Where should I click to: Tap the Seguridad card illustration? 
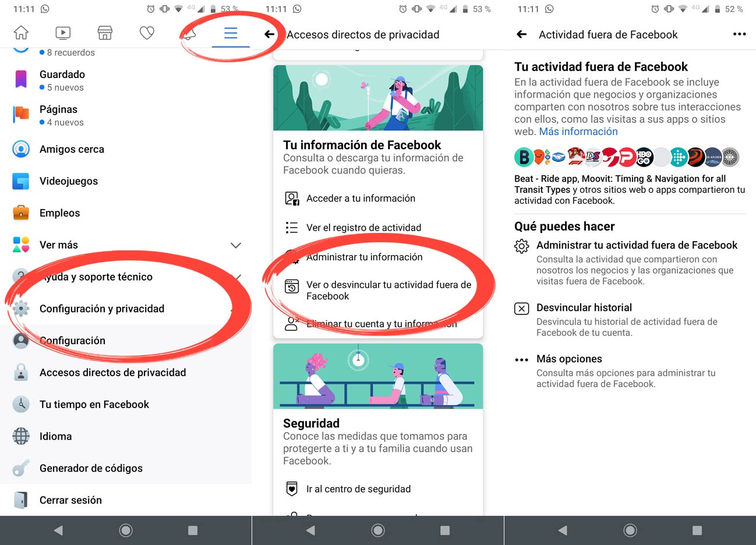[378, 376]
